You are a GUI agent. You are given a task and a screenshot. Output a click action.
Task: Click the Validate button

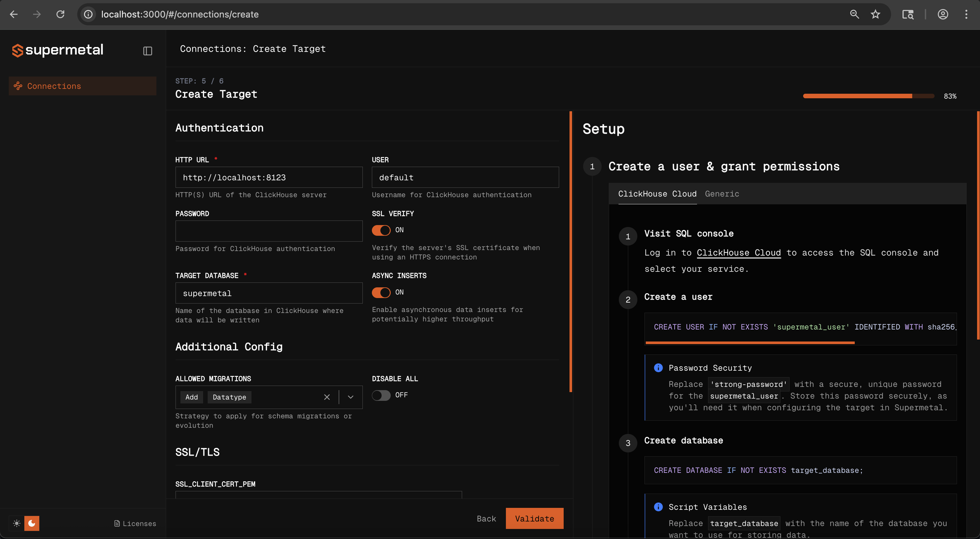coord(534,518)
